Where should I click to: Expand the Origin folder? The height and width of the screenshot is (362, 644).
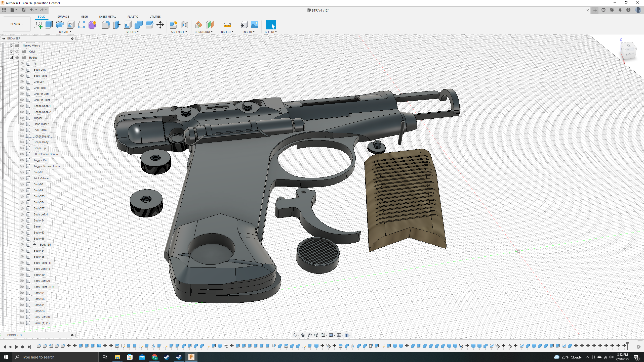pyautogui.click(x=11, y=52)
